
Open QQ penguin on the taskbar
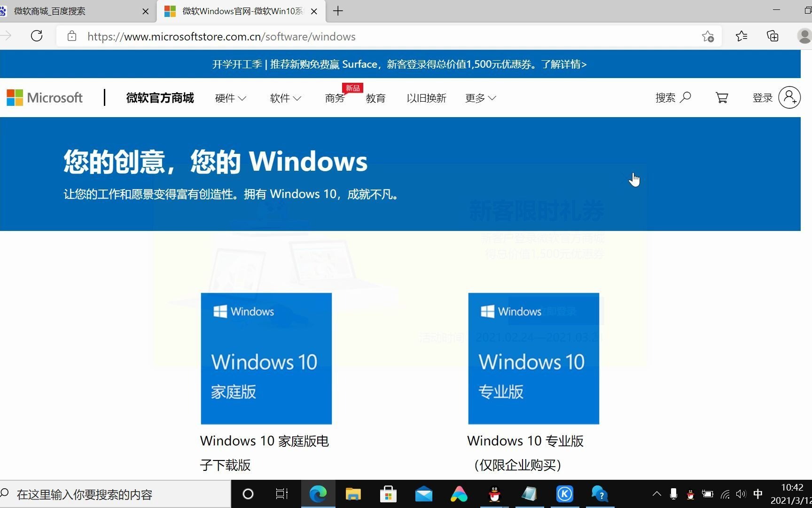point(494,494)
